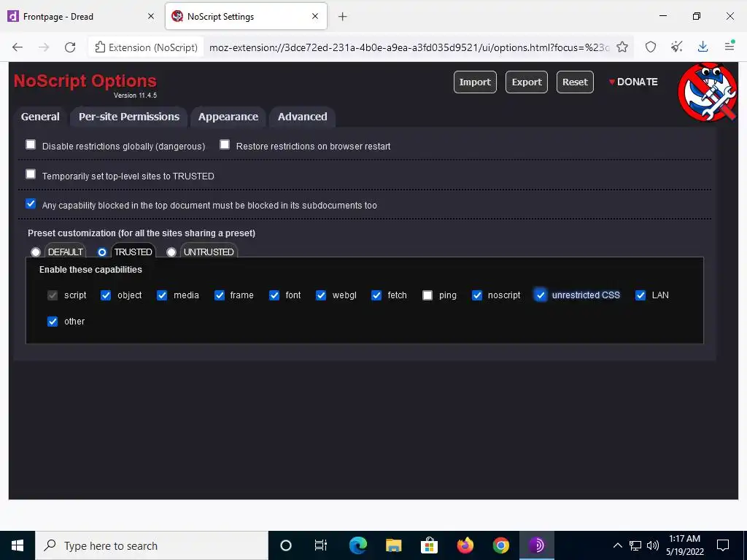Toggle the noscript capability checkbox
This screenshot has width=747, height=560.
[477, 296]
